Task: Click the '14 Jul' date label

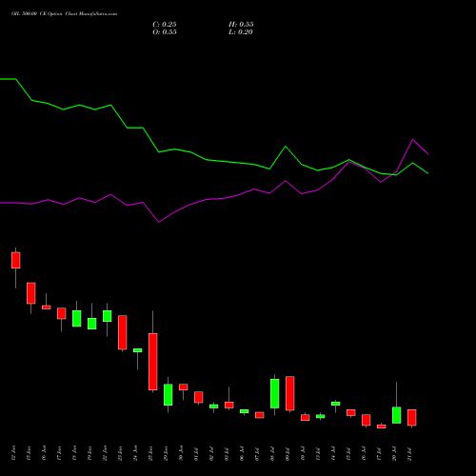Action: click(x=333, y=453)
